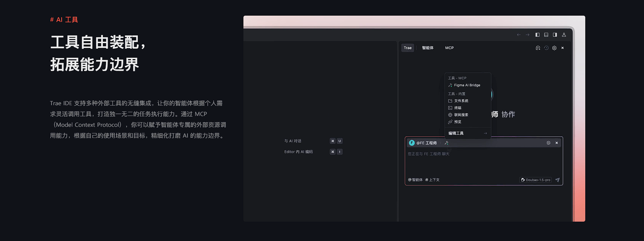Open AI panel settings gear
The image size is (644, 241).
click(554, 48)
